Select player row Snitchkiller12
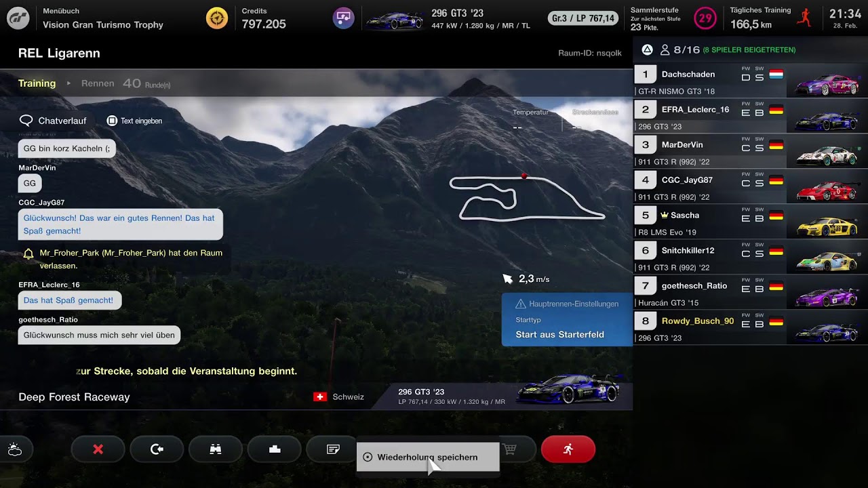868x488 pixels. tap(751, 257)
